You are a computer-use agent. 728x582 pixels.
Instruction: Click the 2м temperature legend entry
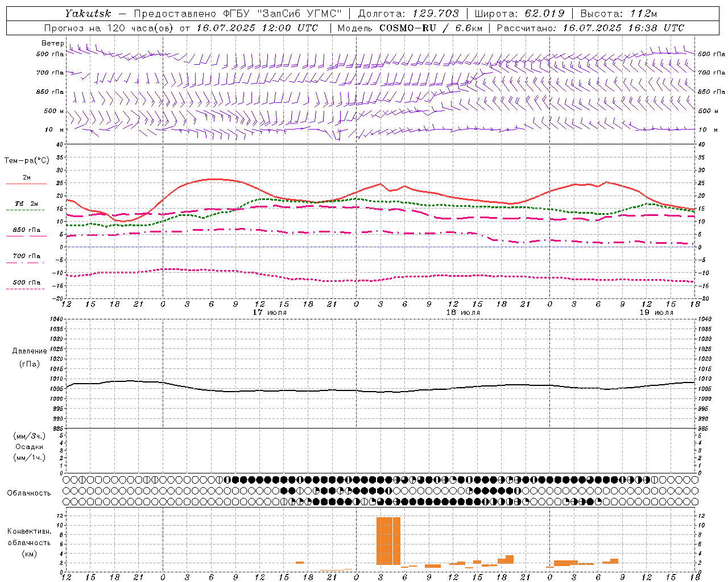27,178
